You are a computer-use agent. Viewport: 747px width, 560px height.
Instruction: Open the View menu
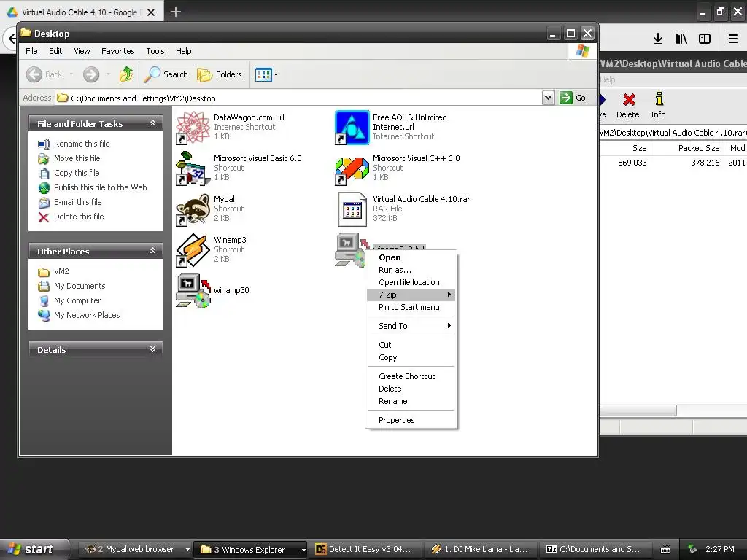[x=82, y=51]
